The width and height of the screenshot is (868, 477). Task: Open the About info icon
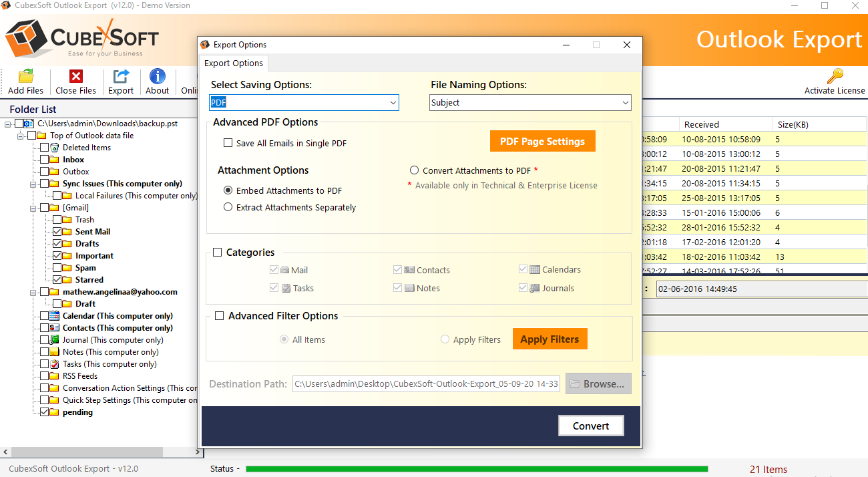158,76
